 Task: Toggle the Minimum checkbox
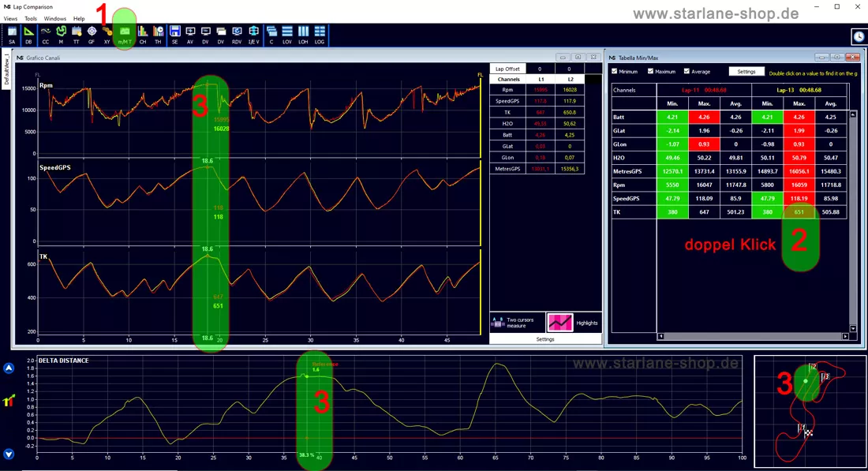[615, 71]
